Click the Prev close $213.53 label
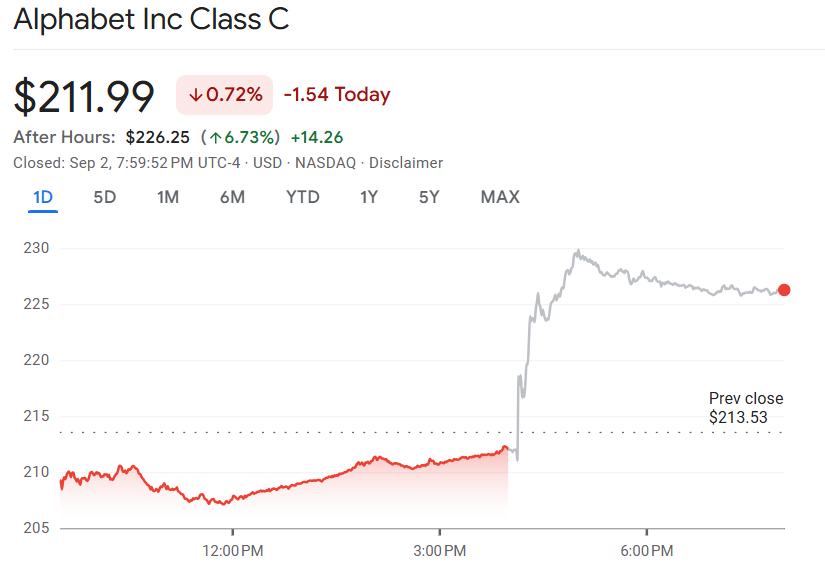This screenshot has width=825, height=568. coord(745,408)
